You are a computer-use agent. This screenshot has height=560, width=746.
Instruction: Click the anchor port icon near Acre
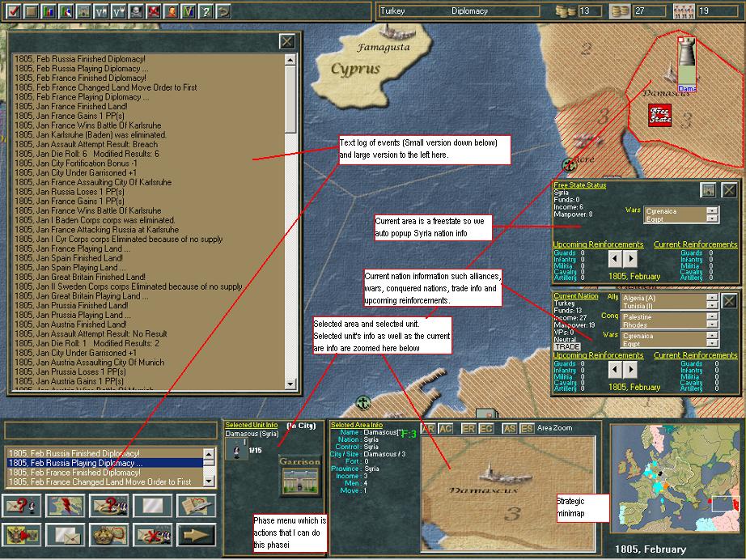point(569,166)
